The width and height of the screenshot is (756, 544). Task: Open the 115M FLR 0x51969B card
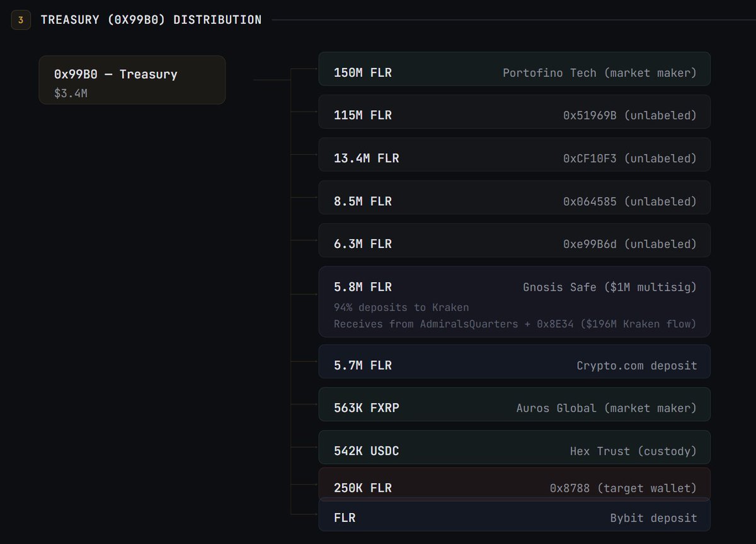click(x=515, y=111)
